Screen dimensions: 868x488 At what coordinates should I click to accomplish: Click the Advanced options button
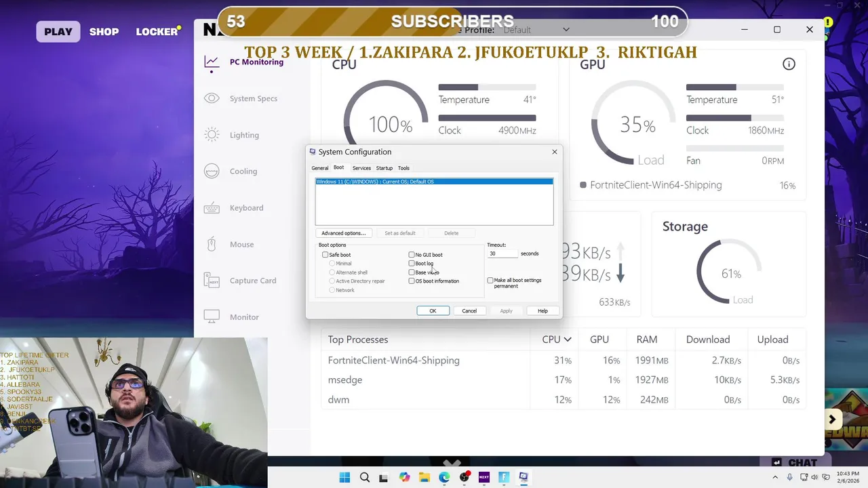[x=343, y=233]
